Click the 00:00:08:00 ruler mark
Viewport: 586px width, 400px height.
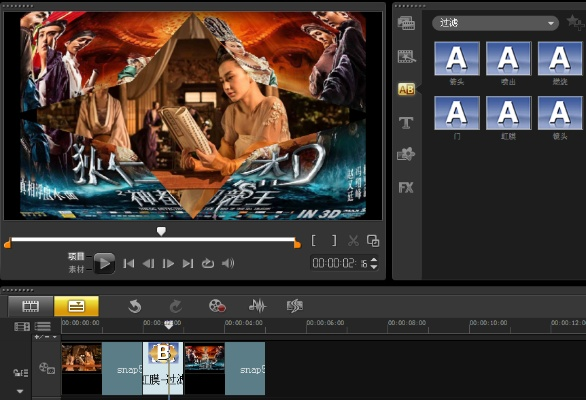(x=407, y=323)
